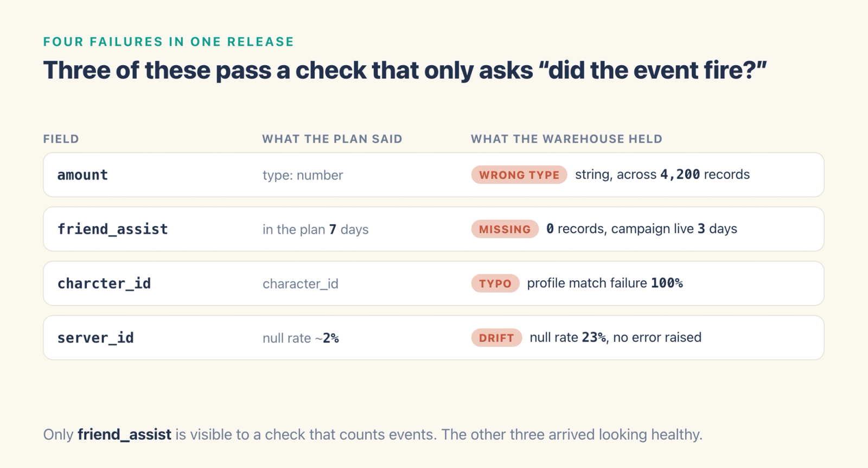Click WHAT THE WAREHOUSE HELD header
The height and width of the screenshot is (468, 868).
point(566,139)
